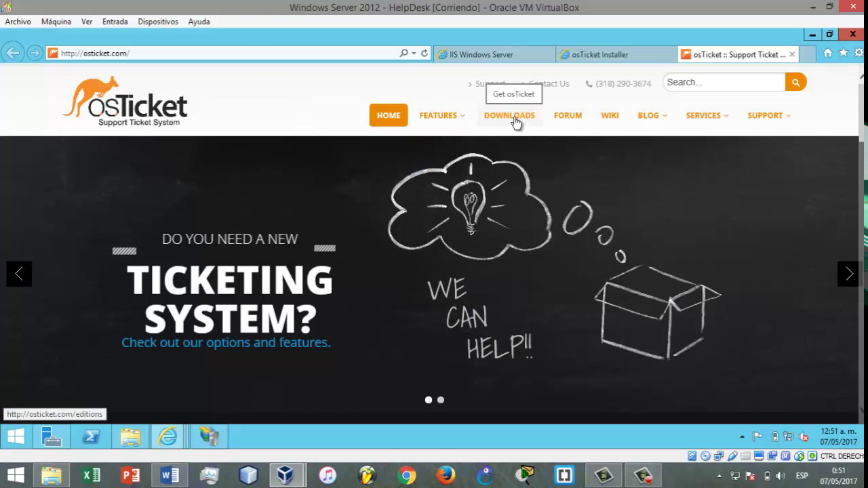
Task: Close the osTicket Support Ticket tab
Action: pyautogui.click(x=792, y=54)
